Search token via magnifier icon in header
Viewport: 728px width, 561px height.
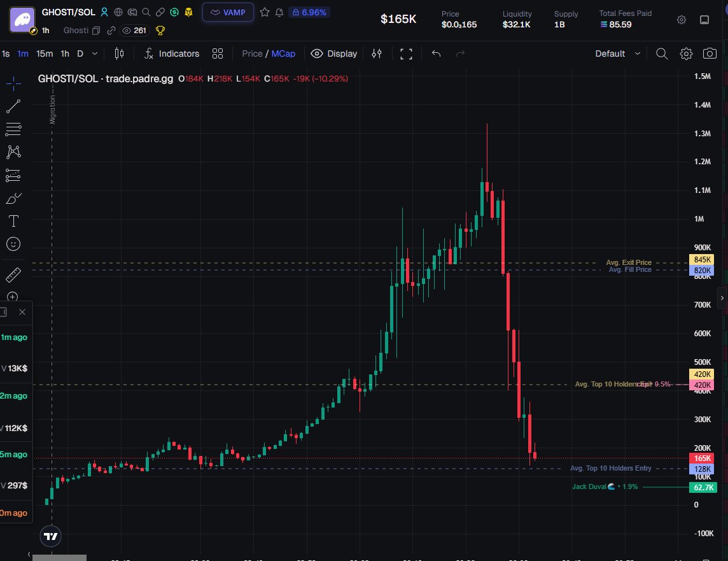146,12
